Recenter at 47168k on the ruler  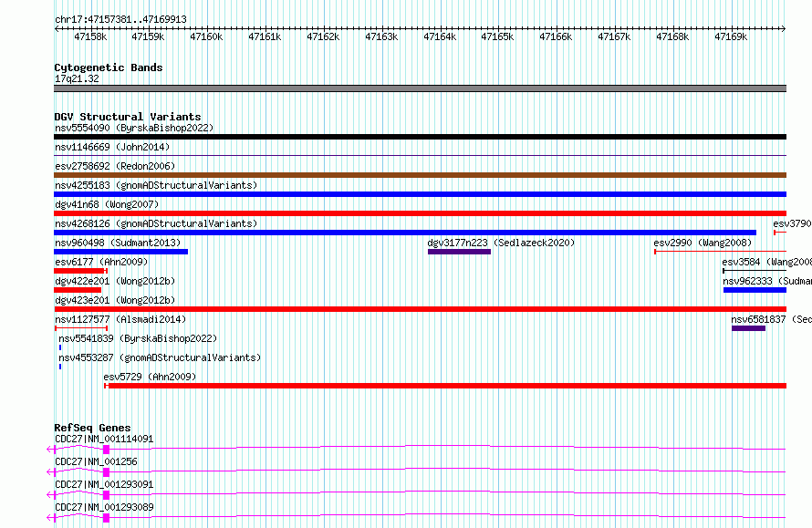click(672, 36)
